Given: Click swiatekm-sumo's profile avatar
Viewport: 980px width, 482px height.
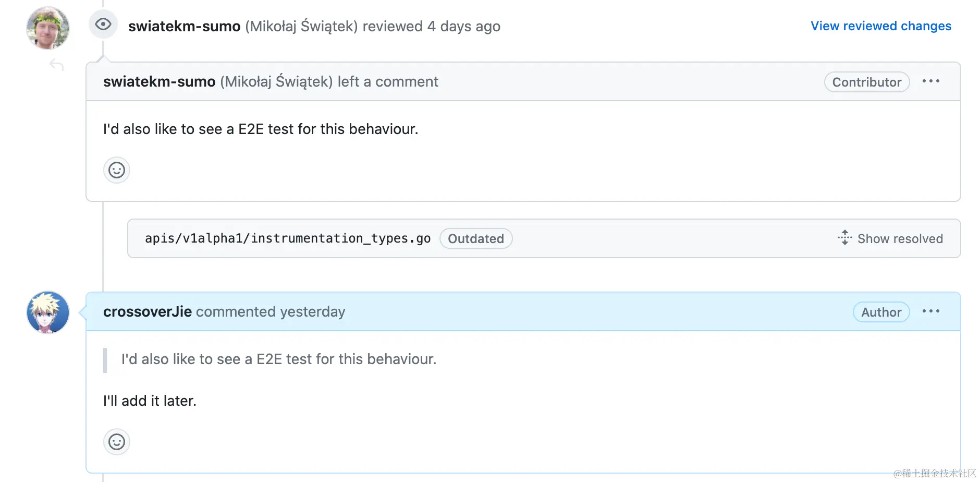Looking at the screenshot, I should 48,28.
